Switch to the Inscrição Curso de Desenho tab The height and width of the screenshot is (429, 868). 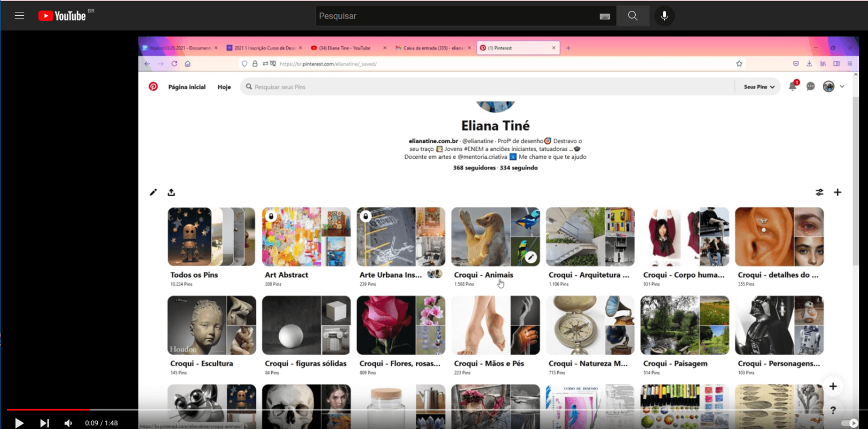coord(264,48)
